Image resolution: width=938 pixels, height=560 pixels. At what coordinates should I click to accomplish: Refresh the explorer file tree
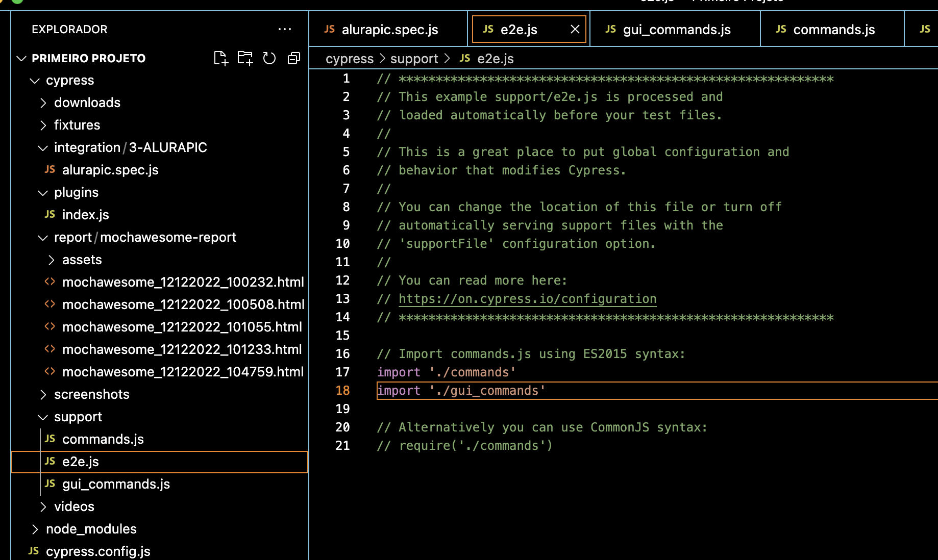269,59
